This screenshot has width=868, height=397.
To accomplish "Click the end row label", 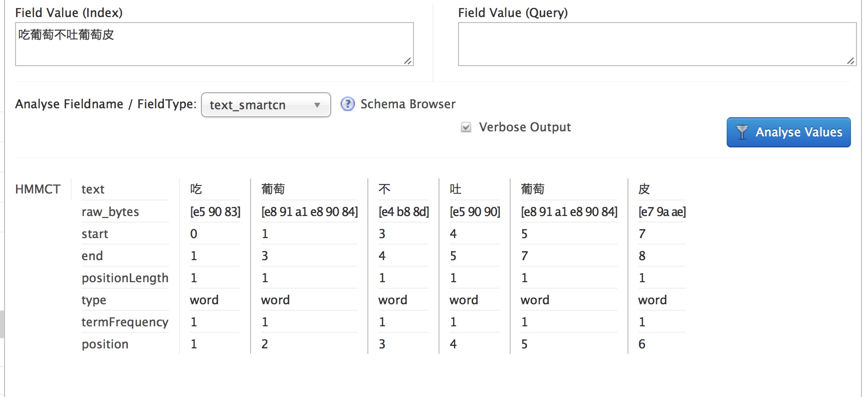I will (x=92, y=256).
